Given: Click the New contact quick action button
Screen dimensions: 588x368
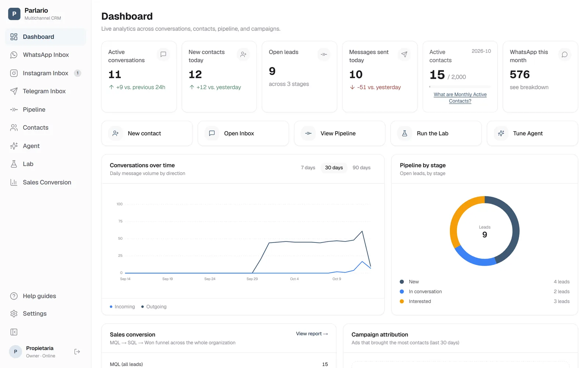Looking at the screenshot, I should point(147,134).
